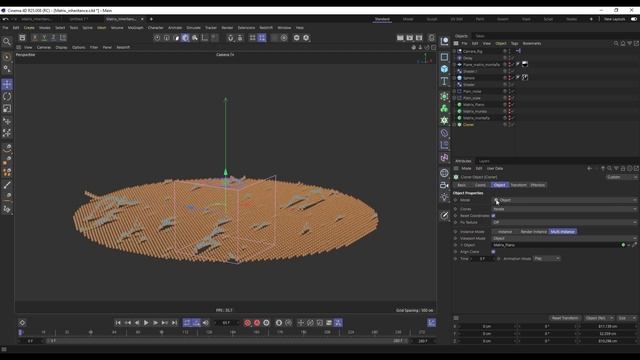Open the Create menu
This screenshot has height=360, width=640.
point(29,28)
